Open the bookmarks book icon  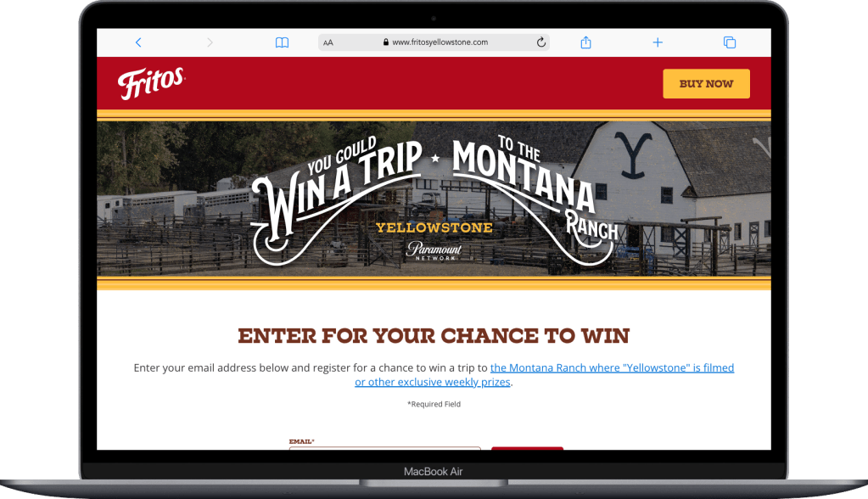pos(282,42)
